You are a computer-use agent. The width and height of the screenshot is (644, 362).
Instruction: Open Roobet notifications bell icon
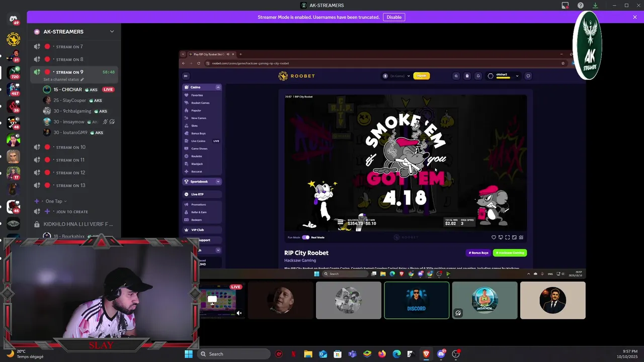(x=478, y=76)
